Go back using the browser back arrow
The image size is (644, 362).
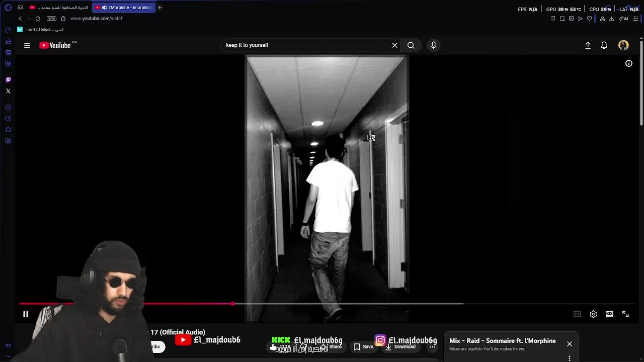20,19
